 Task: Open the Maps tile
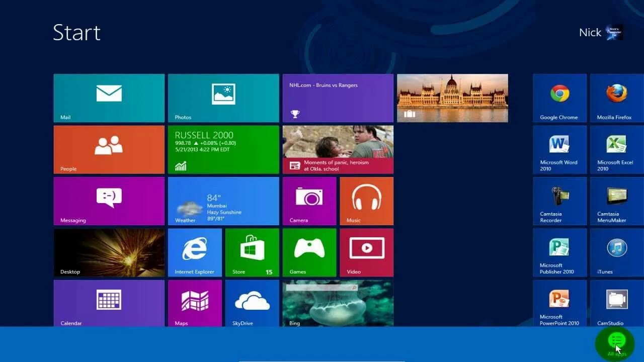coord(195,303)
